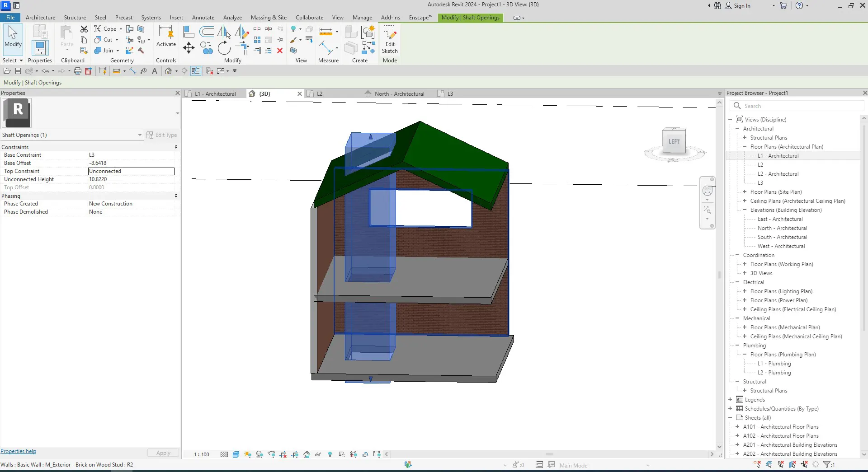Viewport: 868px width, 472px height.
Task: Delete selection with the red X icon
Action: 280,51
